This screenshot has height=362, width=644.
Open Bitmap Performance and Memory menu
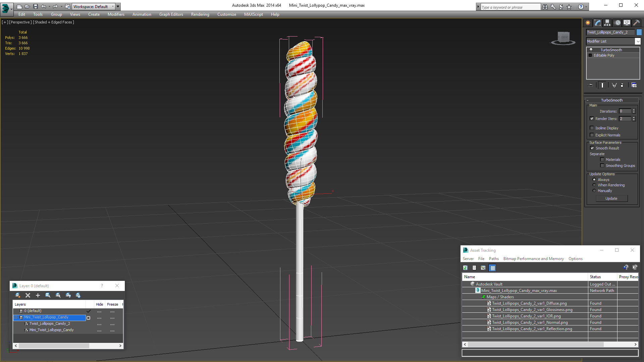[x=533, y=259]
